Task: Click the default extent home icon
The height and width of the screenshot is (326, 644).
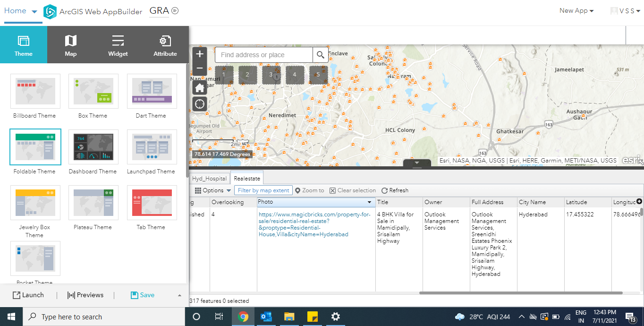Action: (x=200, y=87)
